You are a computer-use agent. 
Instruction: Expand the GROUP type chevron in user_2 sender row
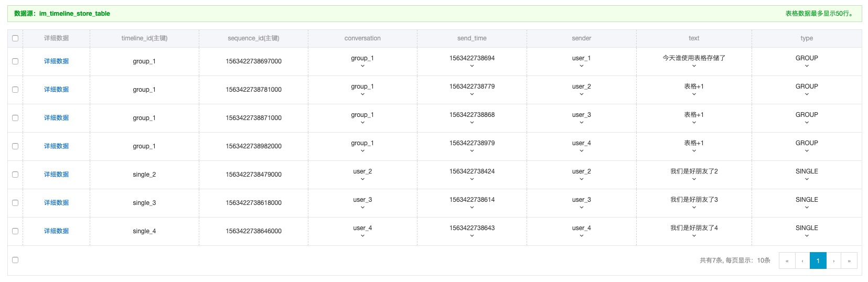(x=807, y=94)
